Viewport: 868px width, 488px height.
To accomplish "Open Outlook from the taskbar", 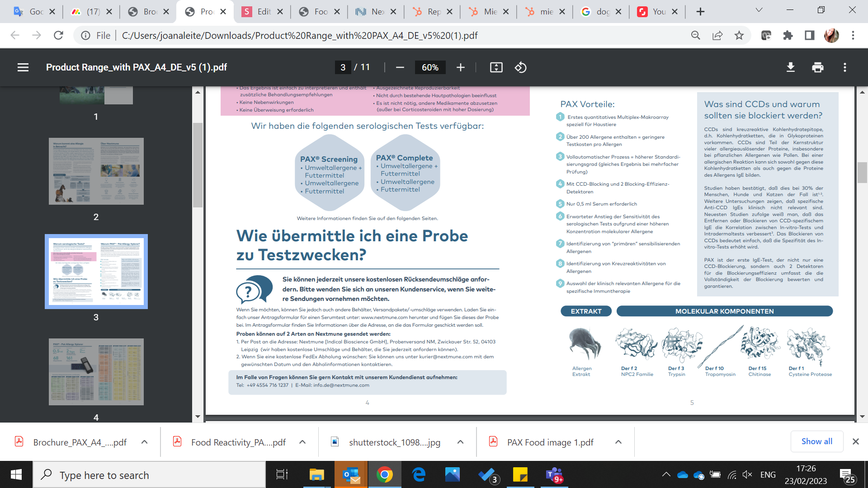I will [351, 475].
